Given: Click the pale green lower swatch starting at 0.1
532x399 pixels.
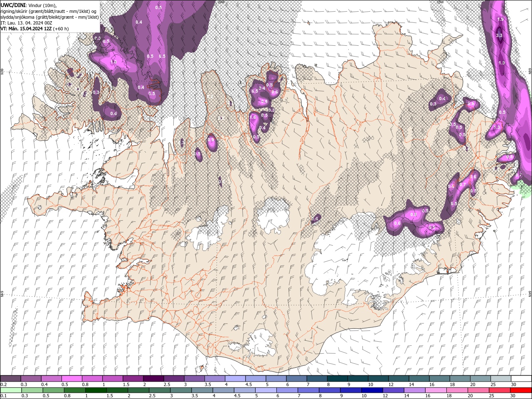Looking at the screenshot, I should tap(11, 390).
